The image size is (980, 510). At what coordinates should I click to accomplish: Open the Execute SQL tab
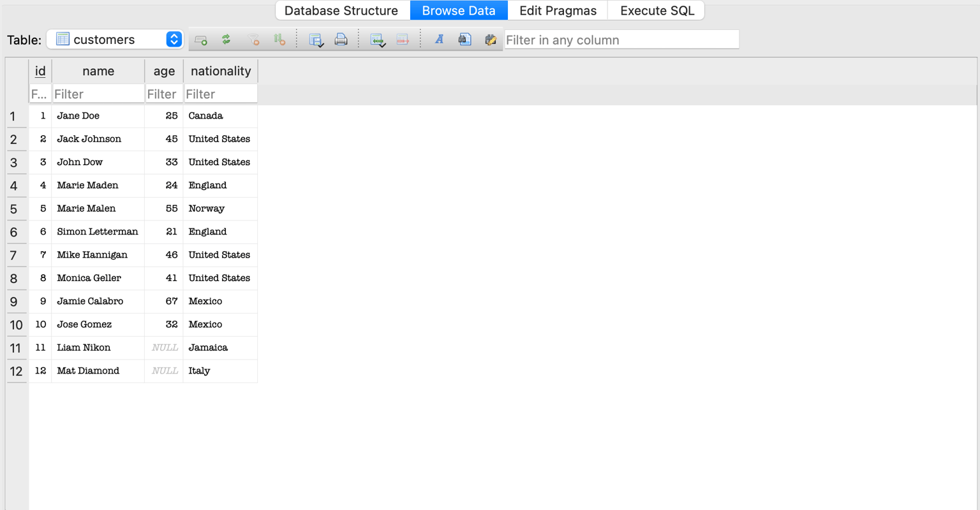657,10
